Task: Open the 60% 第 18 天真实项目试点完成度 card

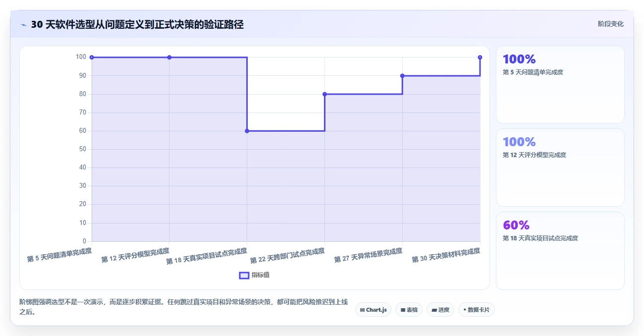Action: [x=560, y=251]
